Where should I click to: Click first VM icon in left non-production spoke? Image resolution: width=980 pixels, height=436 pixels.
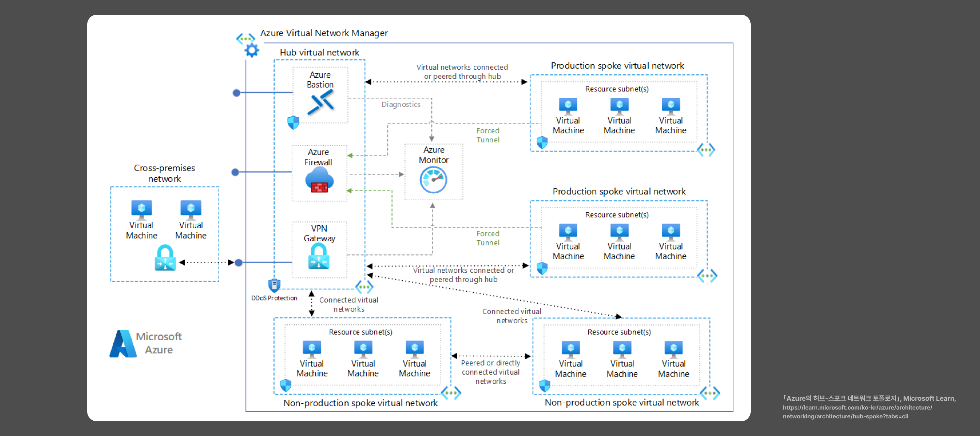click(x=312, y=350)
